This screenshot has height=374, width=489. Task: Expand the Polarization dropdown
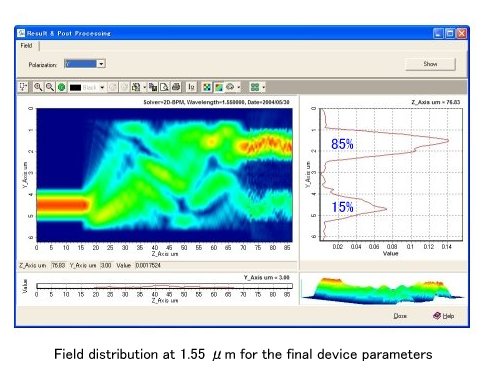(101, 64)
